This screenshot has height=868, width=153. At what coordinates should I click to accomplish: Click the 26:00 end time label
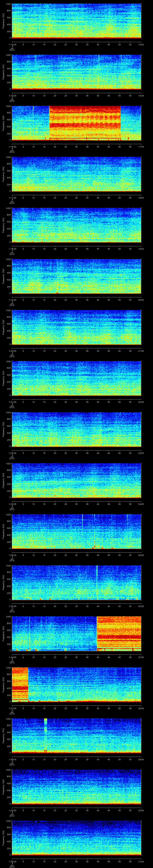coord(141,606)
